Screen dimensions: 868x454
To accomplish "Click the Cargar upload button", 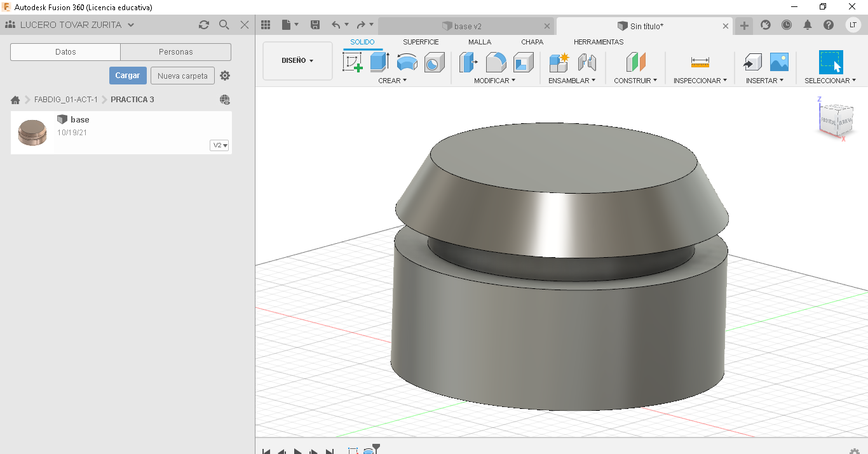I will [128, 76].
